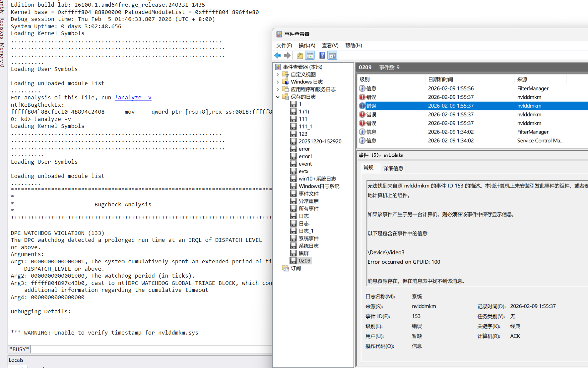Open the 操作(A) menu

[x=307, y=45]
